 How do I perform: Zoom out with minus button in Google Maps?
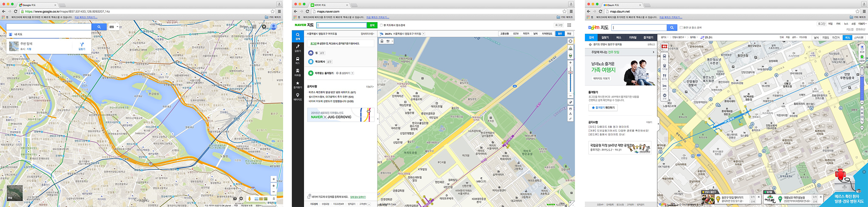pyautogui.click(x=274, y=192)
